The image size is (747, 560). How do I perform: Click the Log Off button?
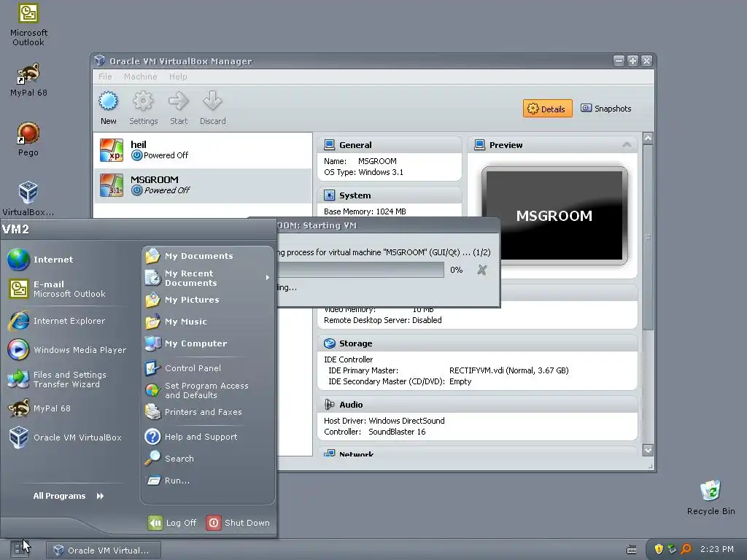(x=172, y=523)
